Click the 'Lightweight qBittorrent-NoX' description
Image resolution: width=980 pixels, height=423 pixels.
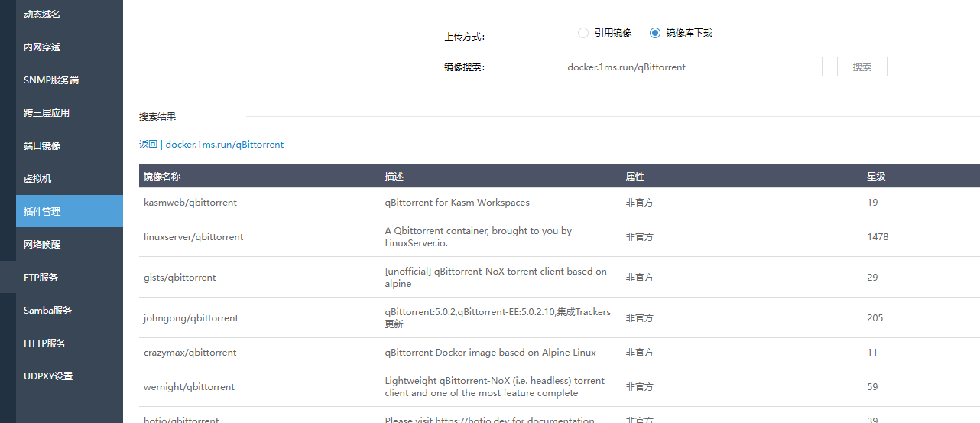coord(495,387)
